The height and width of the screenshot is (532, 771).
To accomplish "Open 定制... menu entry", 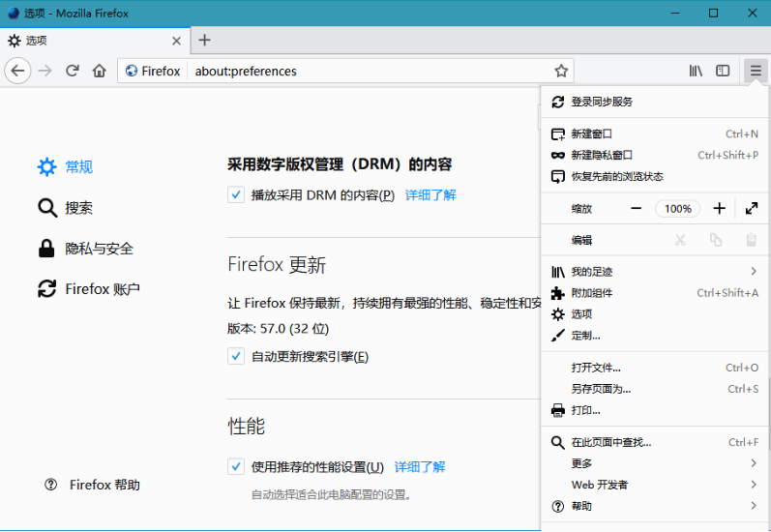I will click(x=655, y=336).
